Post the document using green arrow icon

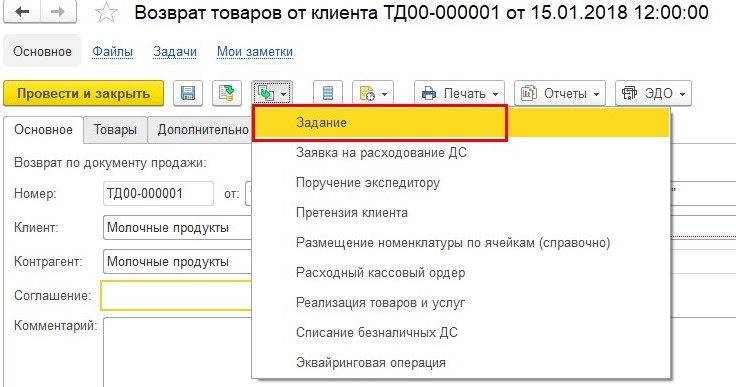[x=227, y=93]
